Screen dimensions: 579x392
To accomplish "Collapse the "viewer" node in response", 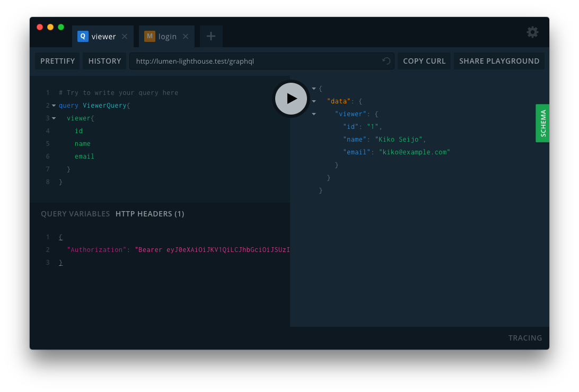I will click(314, 114).
